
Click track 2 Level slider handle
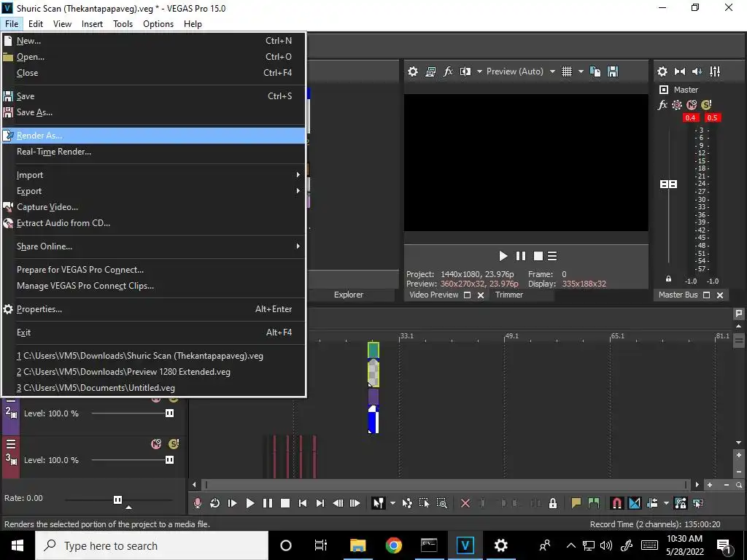click(x=169, y=413)
